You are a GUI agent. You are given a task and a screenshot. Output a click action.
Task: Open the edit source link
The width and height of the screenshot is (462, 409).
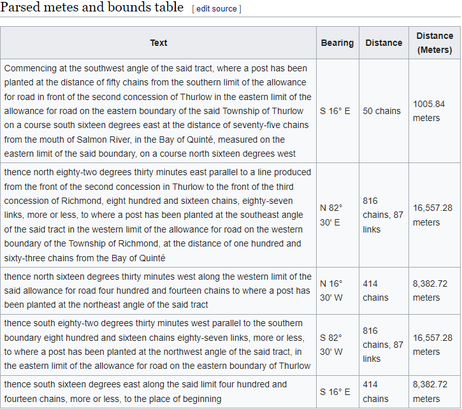(216, 9)
